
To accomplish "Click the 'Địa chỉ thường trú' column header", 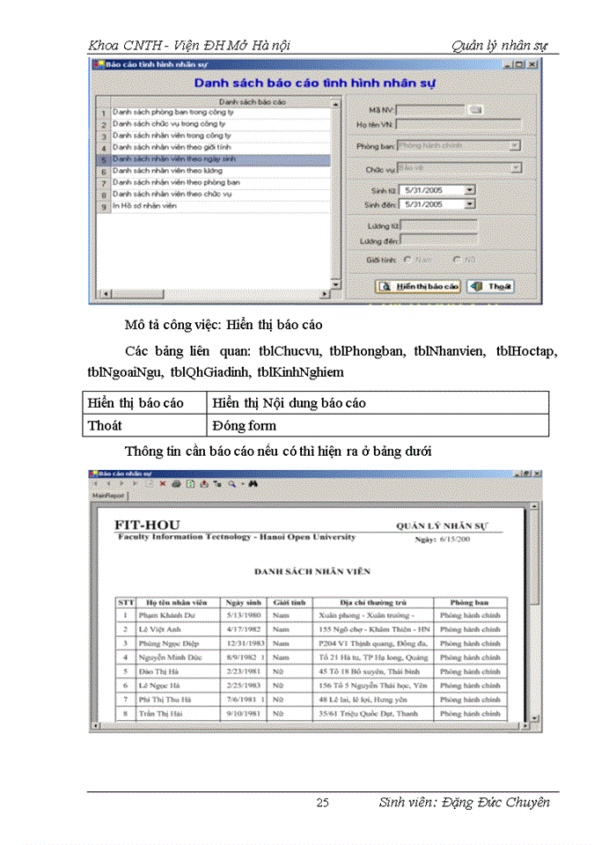I will pyautogui.click(x=373, y=602).
